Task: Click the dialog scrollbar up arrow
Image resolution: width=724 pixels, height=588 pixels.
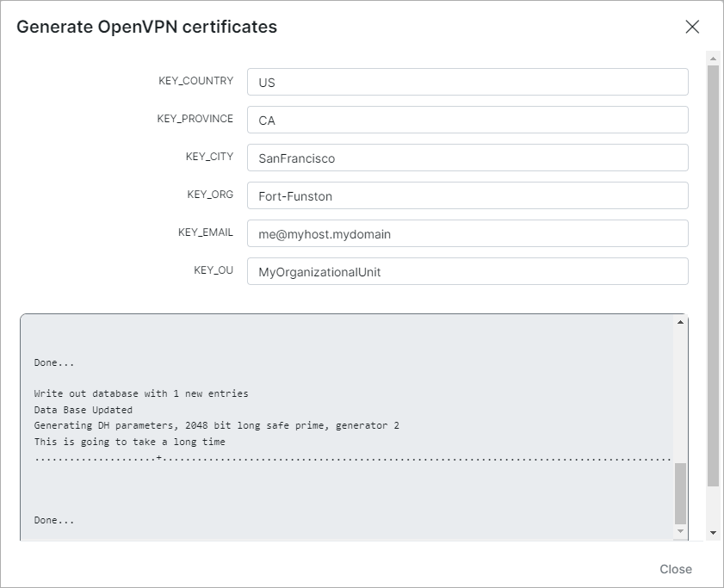Action: pyautogui.click(x=713, y=58)
